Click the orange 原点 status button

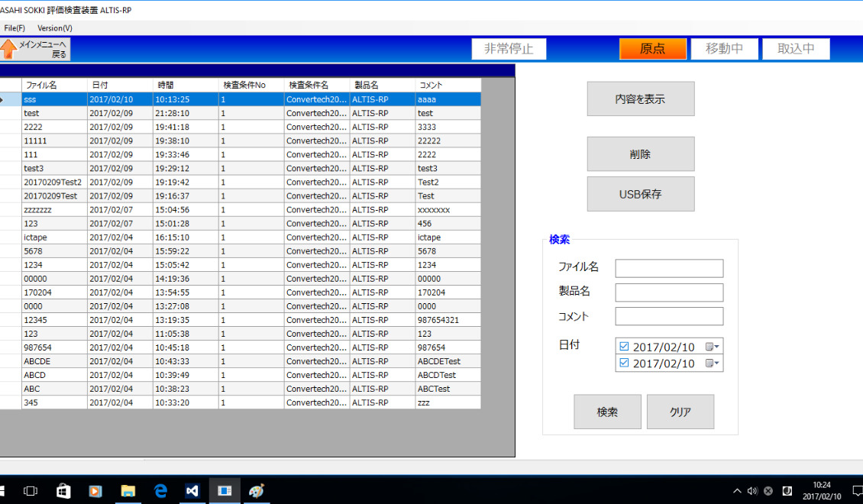tap(652, 49)
